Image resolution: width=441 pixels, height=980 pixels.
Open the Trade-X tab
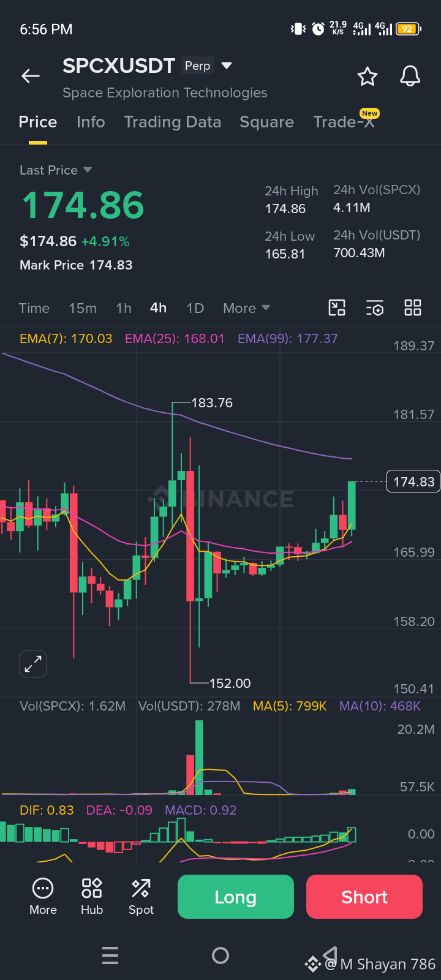pyautogui.click(x=344, y=122)
